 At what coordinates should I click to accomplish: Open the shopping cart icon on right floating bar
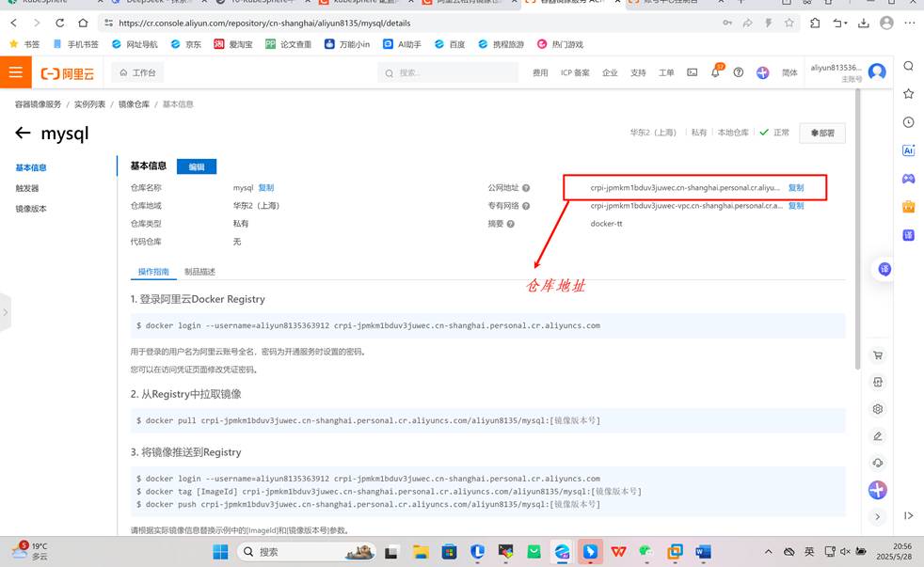(x=878, y=355)
